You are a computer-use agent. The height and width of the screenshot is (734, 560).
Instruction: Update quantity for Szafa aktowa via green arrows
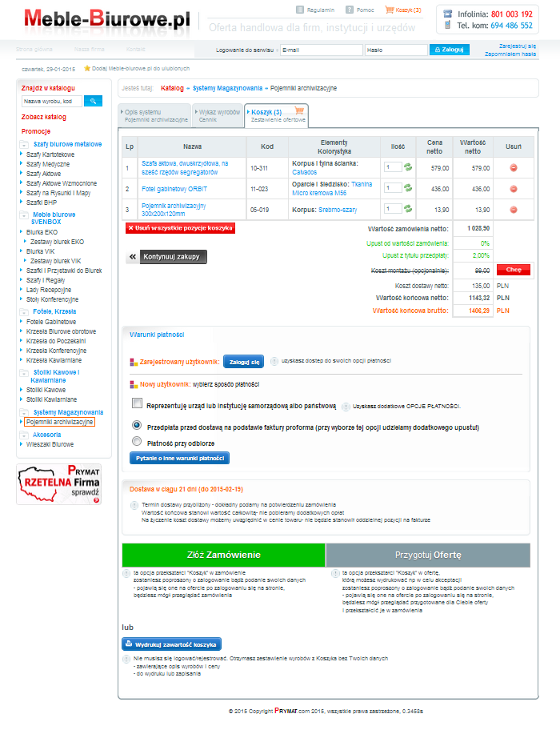pyautogui.click(x=407, y=167)
